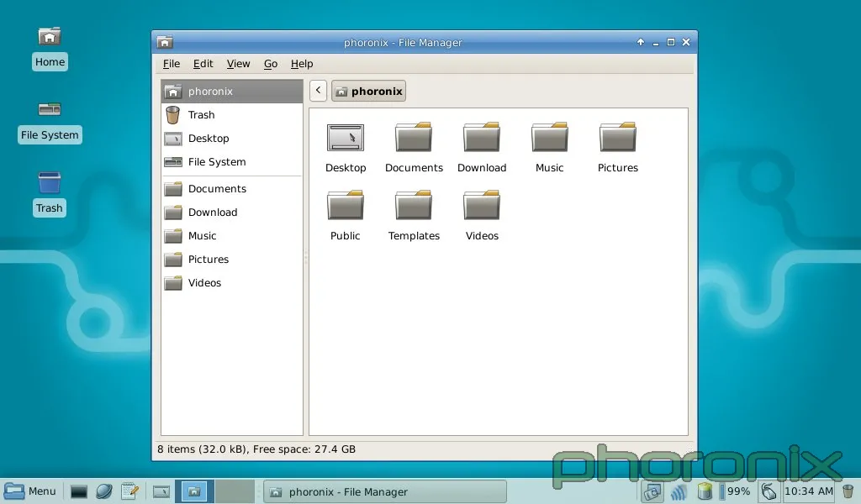
Task: Launch text editor notepad icon in panel
Action: click(129, 491)
